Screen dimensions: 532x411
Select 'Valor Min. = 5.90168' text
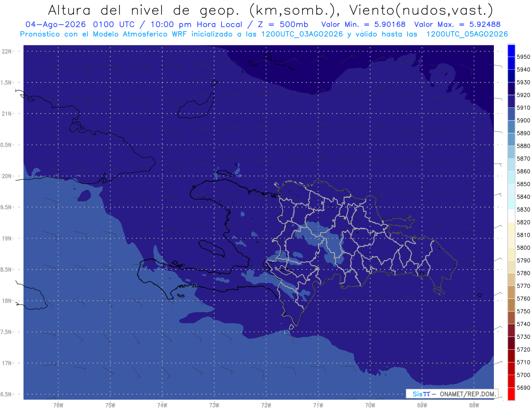coord(363,24)
